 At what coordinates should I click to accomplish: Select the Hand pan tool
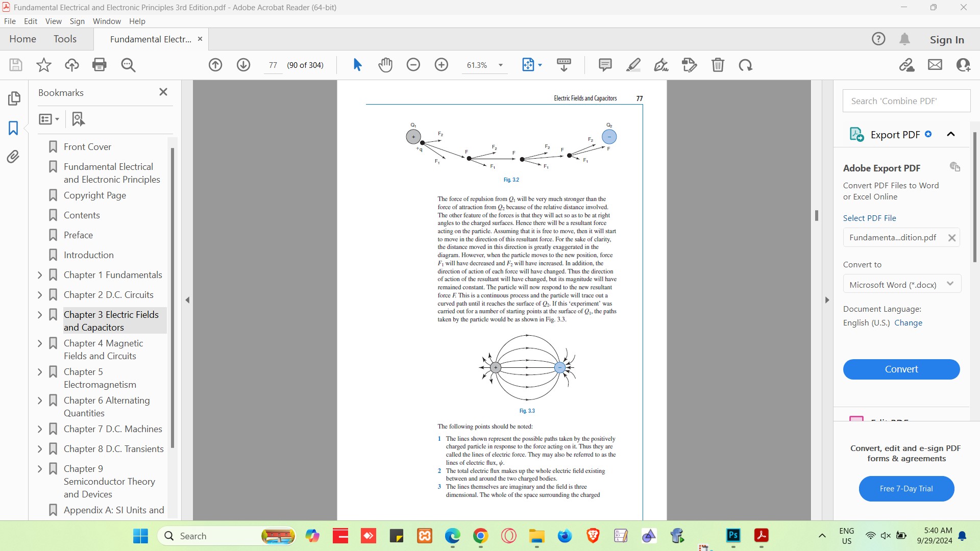[x=385, y=65]
